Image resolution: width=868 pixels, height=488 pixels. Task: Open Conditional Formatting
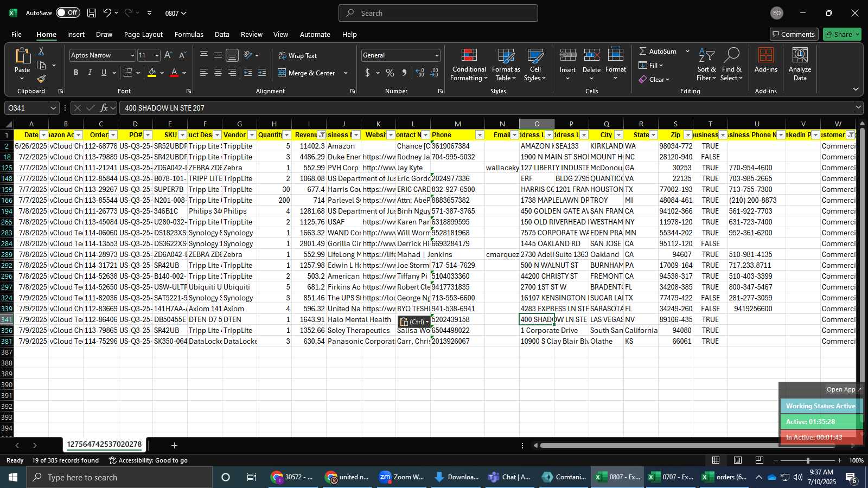[x=469, y=65]
